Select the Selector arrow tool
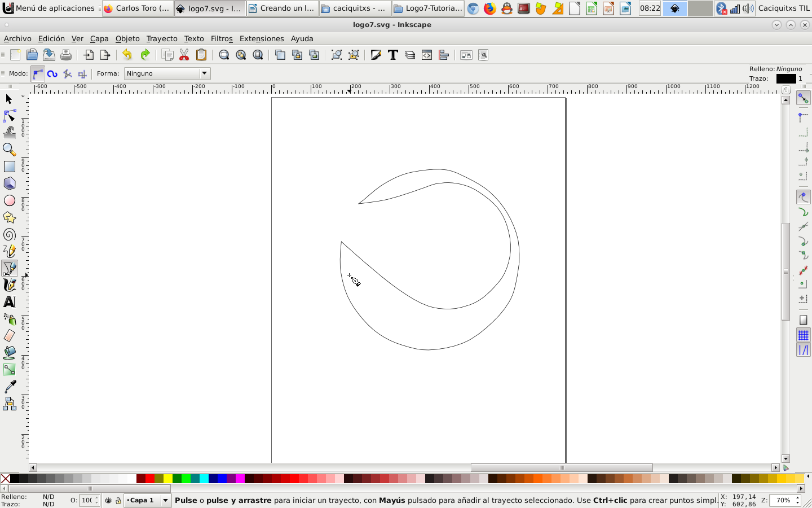The image size is (812, 508). [9, 99]
